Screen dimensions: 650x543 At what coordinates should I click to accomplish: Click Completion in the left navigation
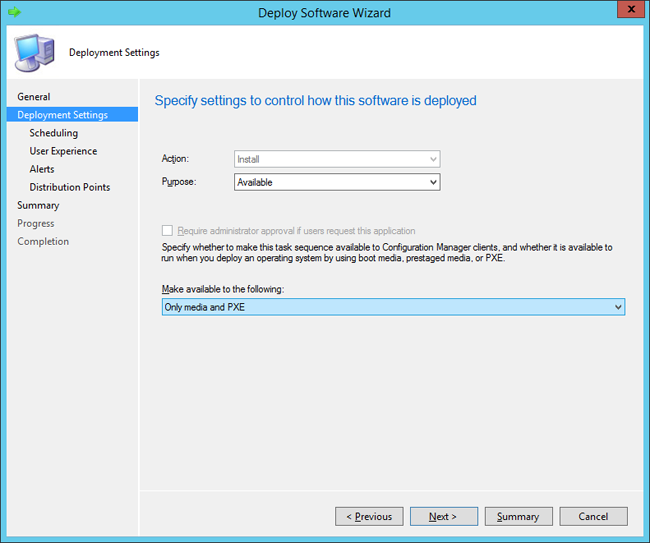pos(43,241)
